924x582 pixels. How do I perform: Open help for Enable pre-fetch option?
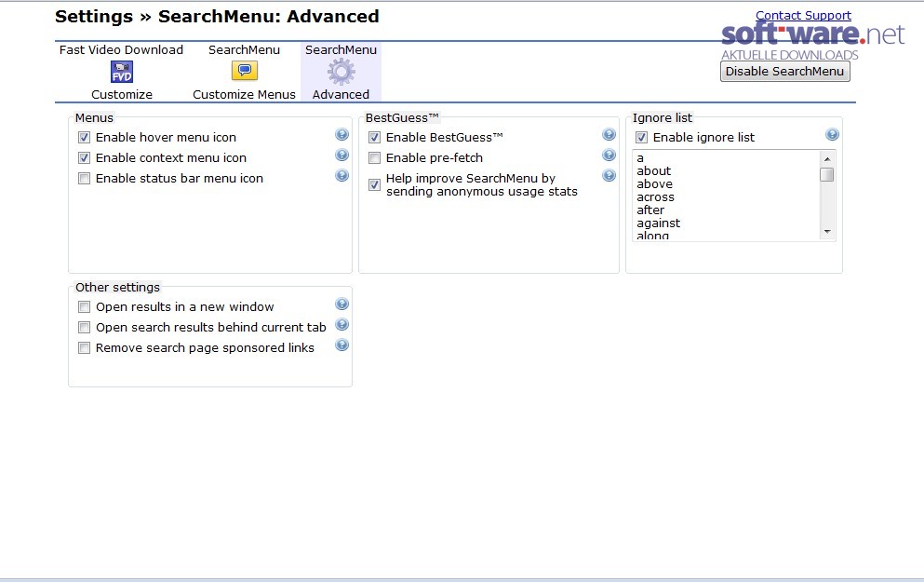[x=609, y=156]
